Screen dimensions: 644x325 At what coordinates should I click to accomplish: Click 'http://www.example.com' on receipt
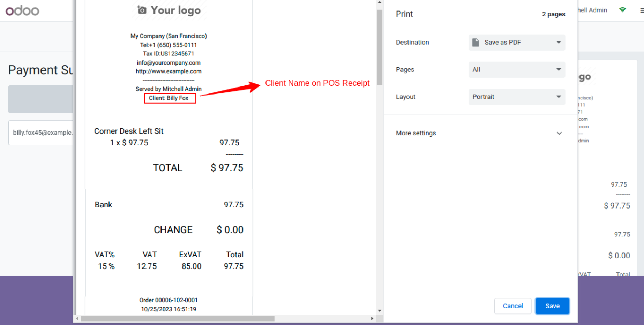click(x=169, y=71)
